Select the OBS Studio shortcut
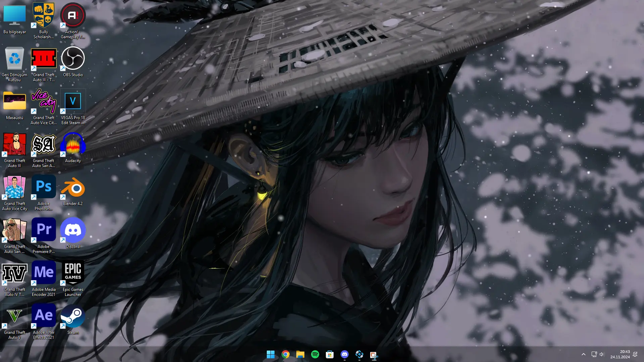644x362 pixels. 73,62
